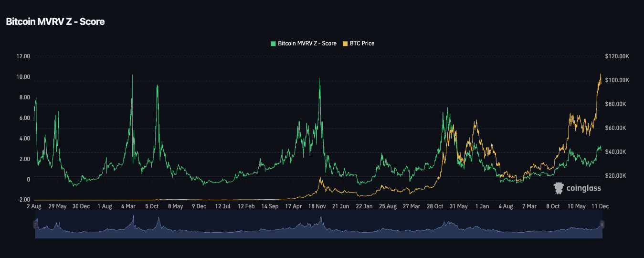Click the '28 Oct' date label
The height and width of the screenshot is (258, 644).
click(x=435, y=206)
